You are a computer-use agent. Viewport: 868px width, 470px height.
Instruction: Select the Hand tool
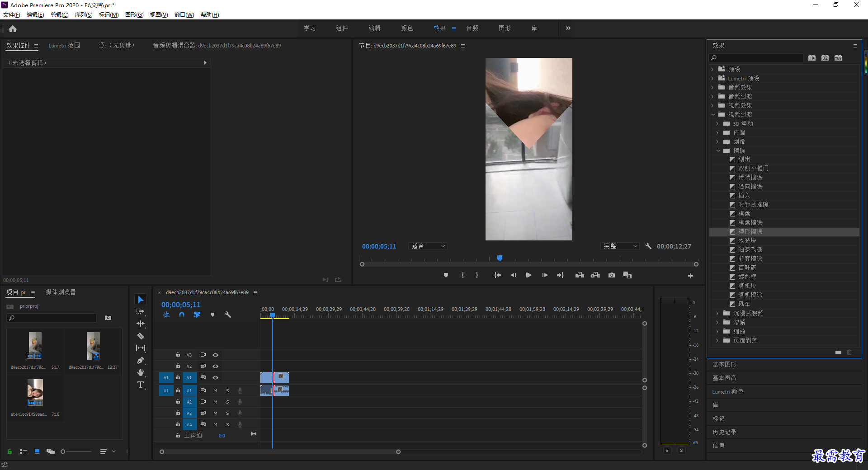coord(141,372)
